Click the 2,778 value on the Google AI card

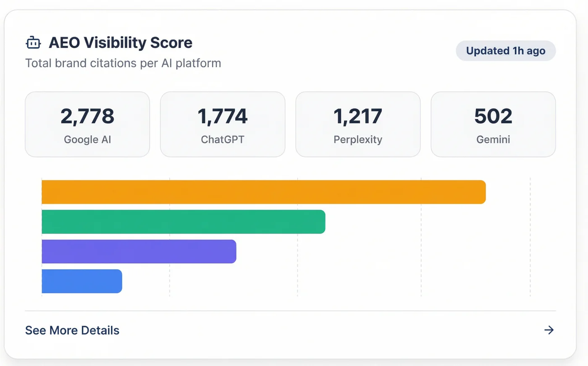pyautogui.click(x=87, y=117)
